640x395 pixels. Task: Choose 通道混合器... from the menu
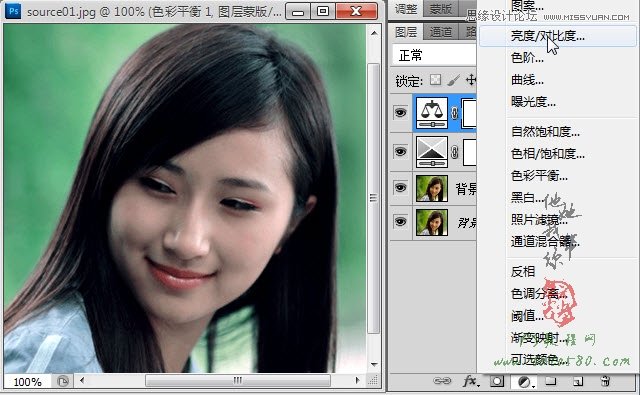point(545,242)
